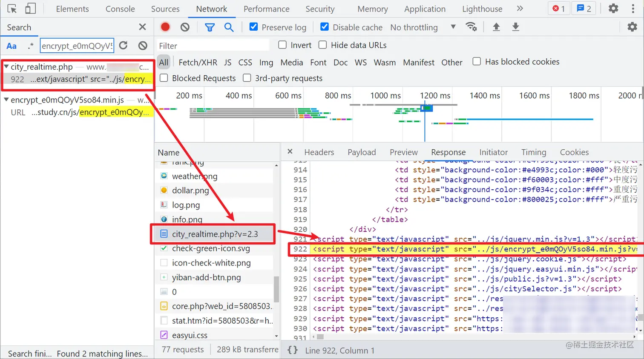The width and height of the screenshot is (644, 359).
Task: Open the Application tab
Action: pos(425,9)
